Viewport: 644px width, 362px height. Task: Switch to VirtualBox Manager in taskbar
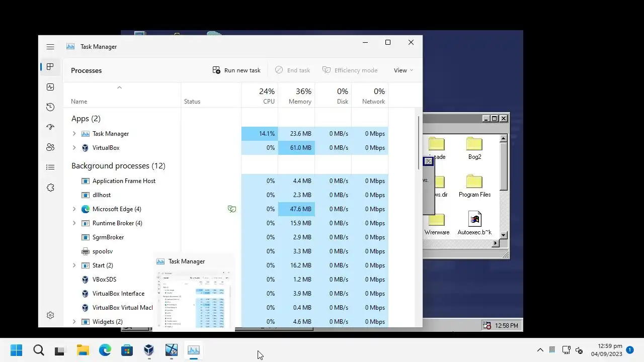(149, 350)
